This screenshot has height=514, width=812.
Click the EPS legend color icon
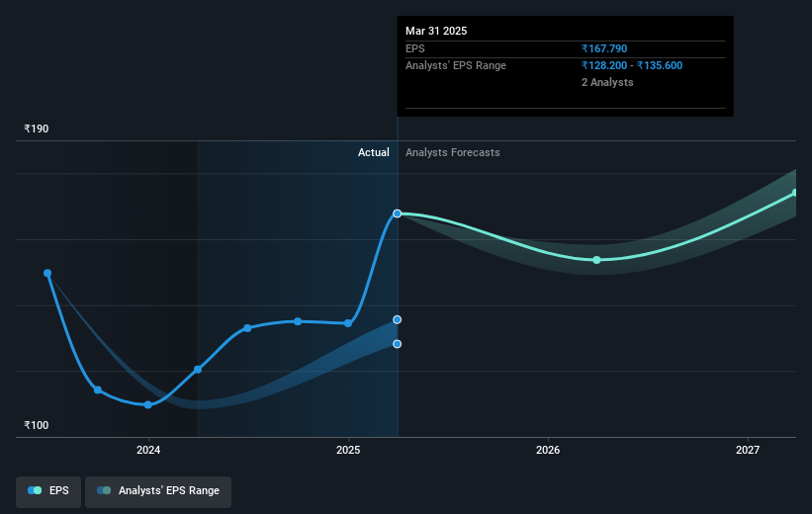click(35, 490)
